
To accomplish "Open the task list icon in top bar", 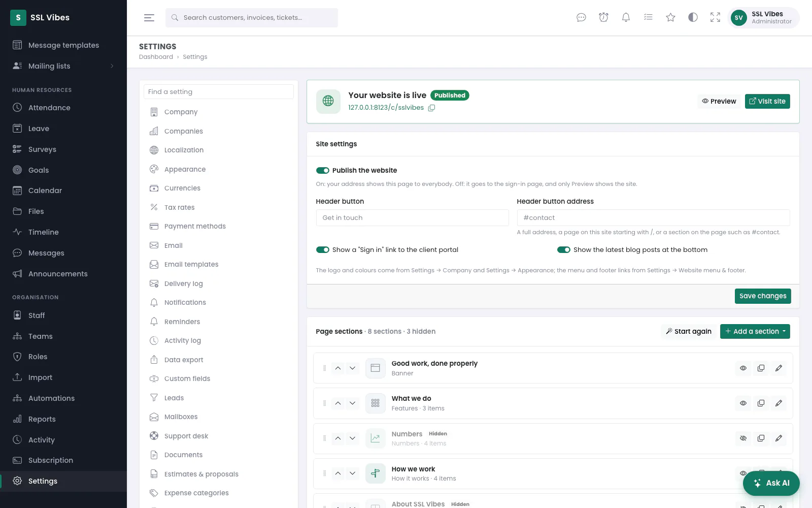I will click(648, 18).
